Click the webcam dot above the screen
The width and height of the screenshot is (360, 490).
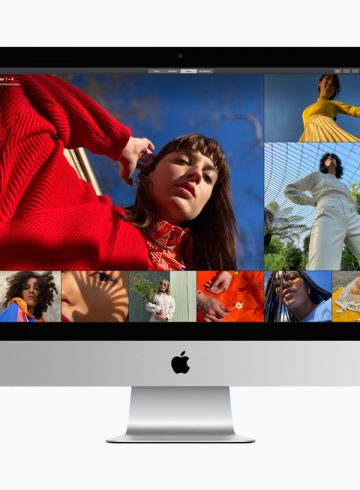[x=180, y=56]
